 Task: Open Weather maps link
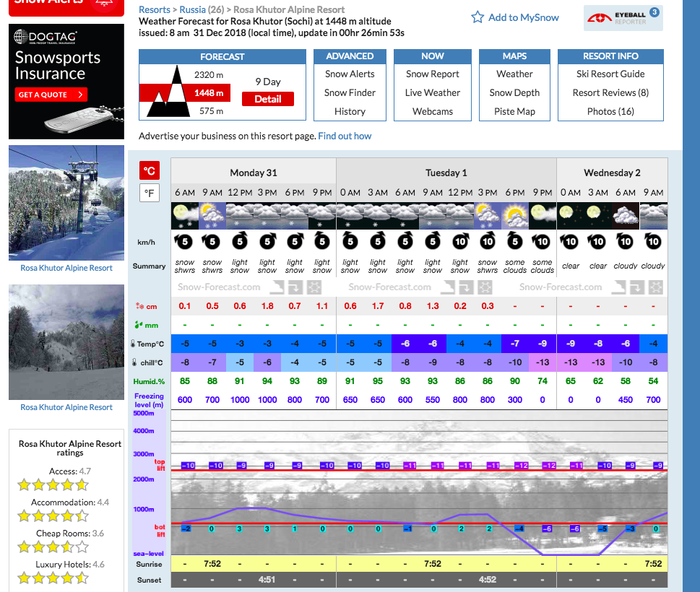coord(515,74)
